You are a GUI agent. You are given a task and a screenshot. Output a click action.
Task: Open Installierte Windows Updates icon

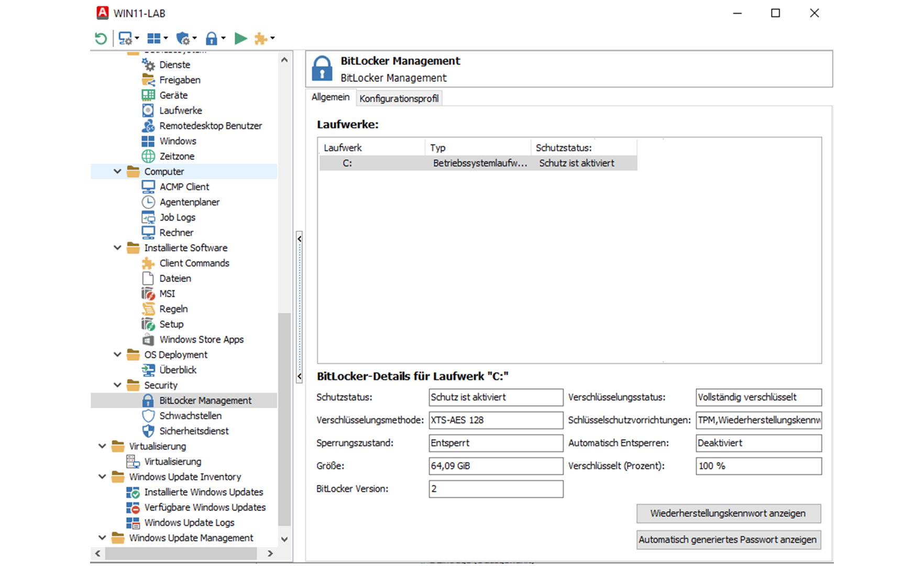click(x=133, y=492)
